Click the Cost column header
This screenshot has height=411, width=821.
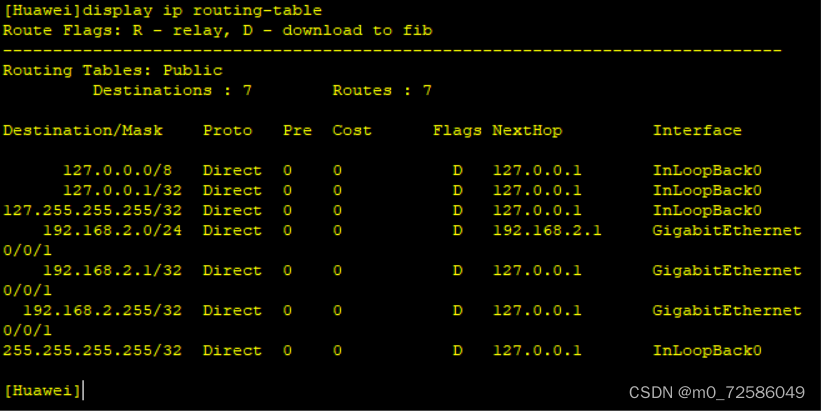(x=352, y=130)
